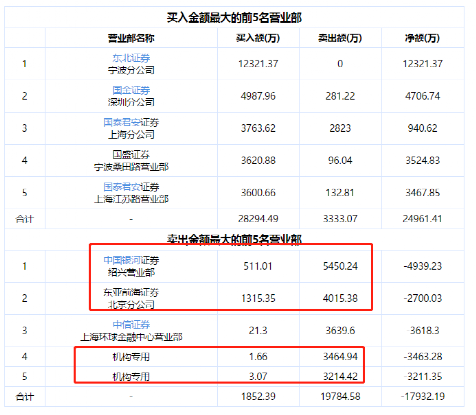Click the 营业部名称 column header

pyautogui.click(x=131, y=38)
